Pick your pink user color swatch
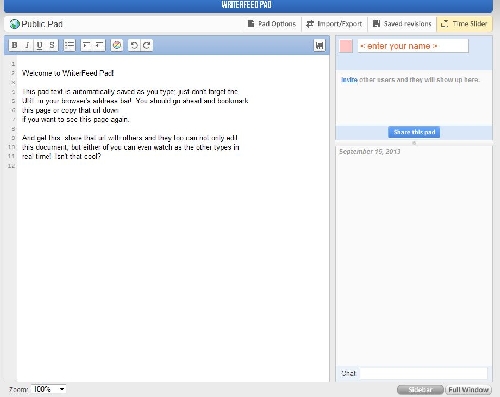 346,46
